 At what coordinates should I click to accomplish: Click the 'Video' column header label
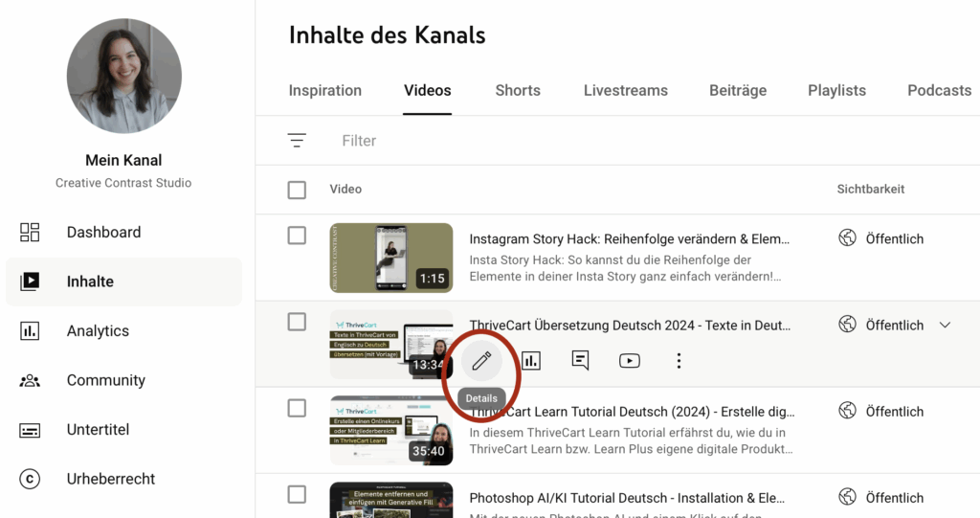(x=345, y=189)
